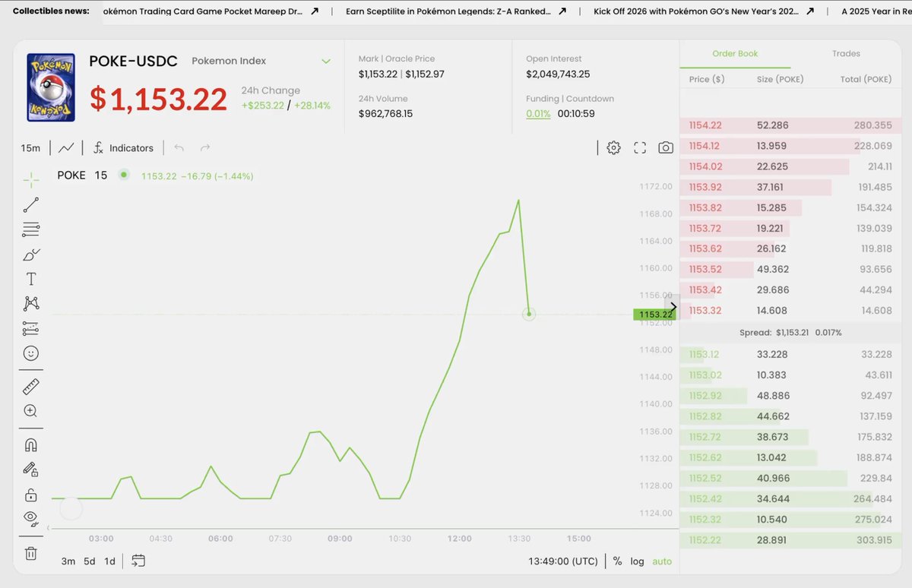Select the 1153.92 ask price row
The width and height of the screenshot is (912, 588).
point(790,187)
